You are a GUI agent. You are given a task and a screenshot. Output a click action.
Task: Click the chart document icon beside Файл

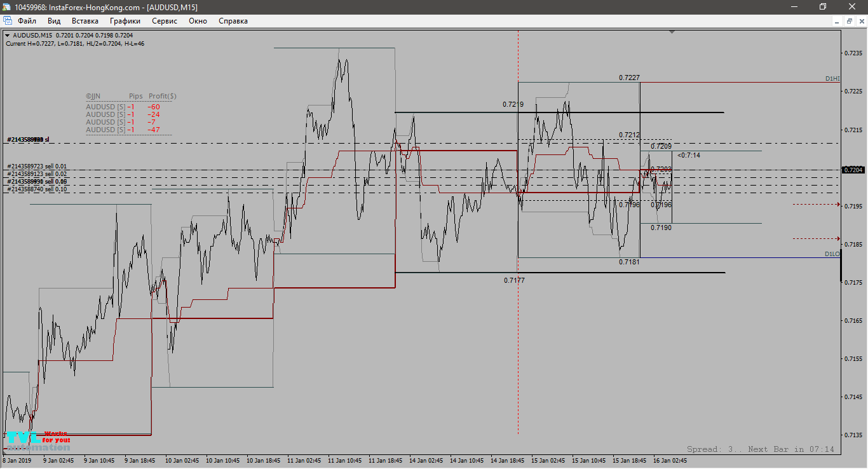tap(7, 21)
